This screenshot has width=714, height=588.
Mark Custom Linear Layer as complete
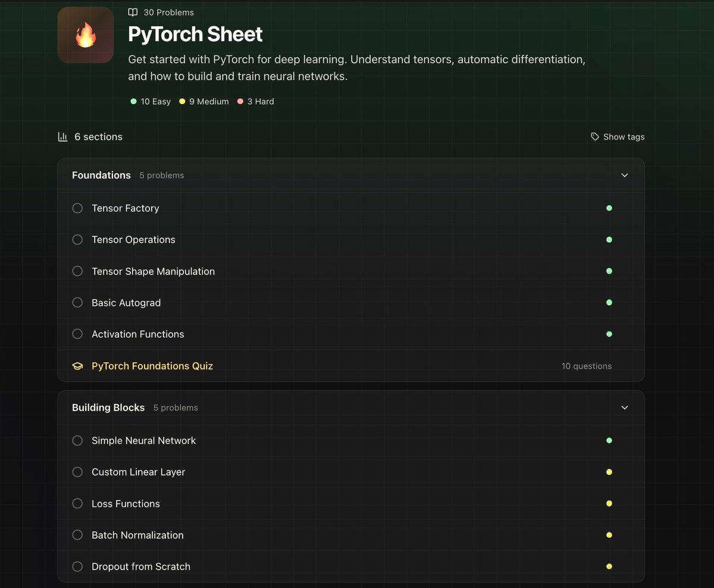77,473
